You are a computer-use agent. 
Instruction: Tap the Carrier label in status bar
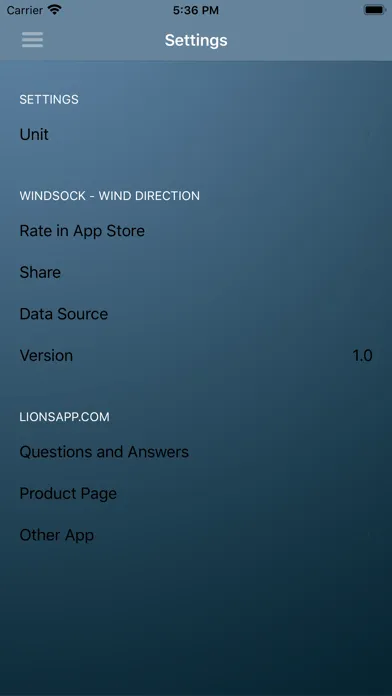25,10
